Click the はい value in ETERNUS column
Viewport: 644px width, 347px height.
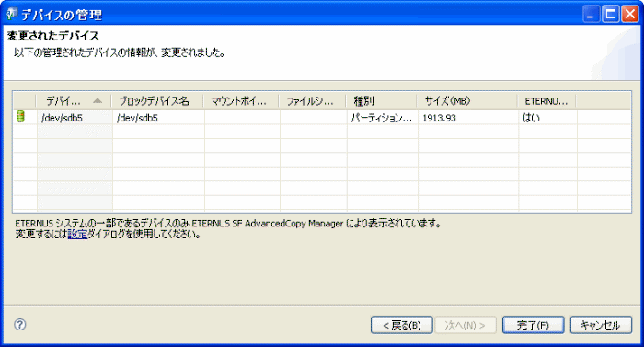tap(531, 118)
